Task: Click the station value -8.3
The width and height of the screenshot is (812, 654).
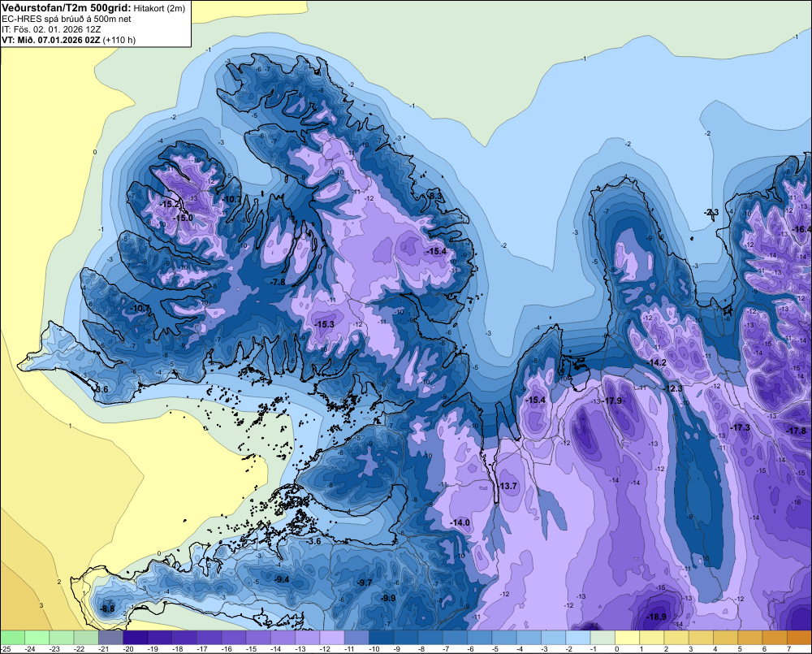Action: click(435, 196)
